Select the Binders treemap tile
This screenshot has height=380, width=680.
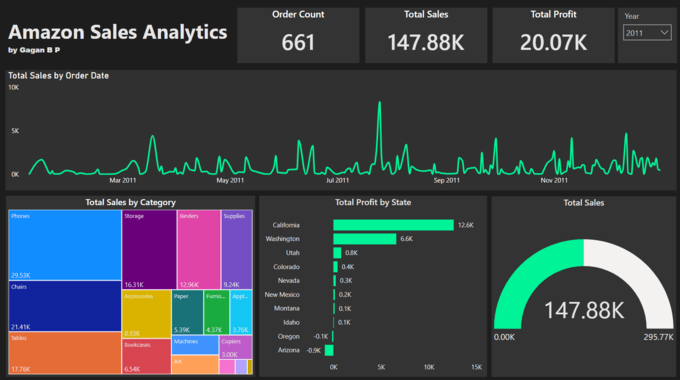(x=199, y=249)
